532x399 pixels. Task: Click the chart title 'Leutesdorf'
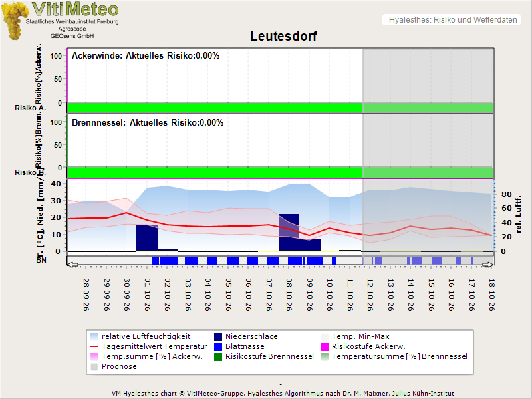[x=284, y=36]
